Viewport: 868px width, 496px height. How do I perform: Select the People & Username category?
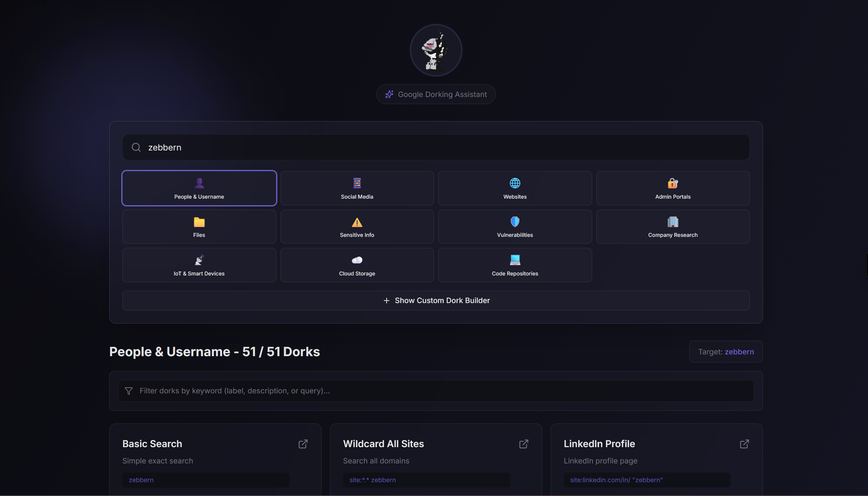click(x=199, y=188)
